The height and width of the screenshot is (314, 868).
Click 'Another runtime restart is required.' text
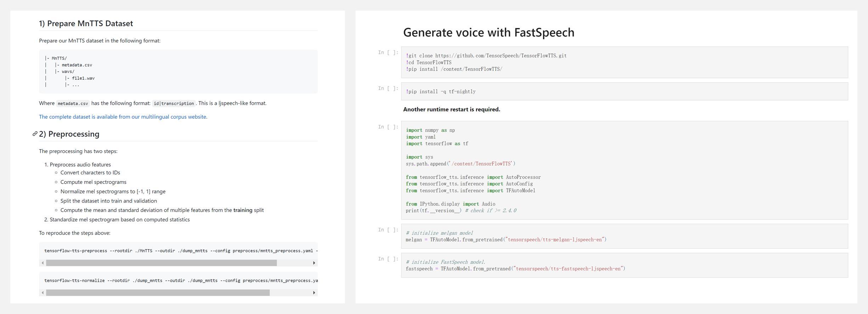click(452, 110)
